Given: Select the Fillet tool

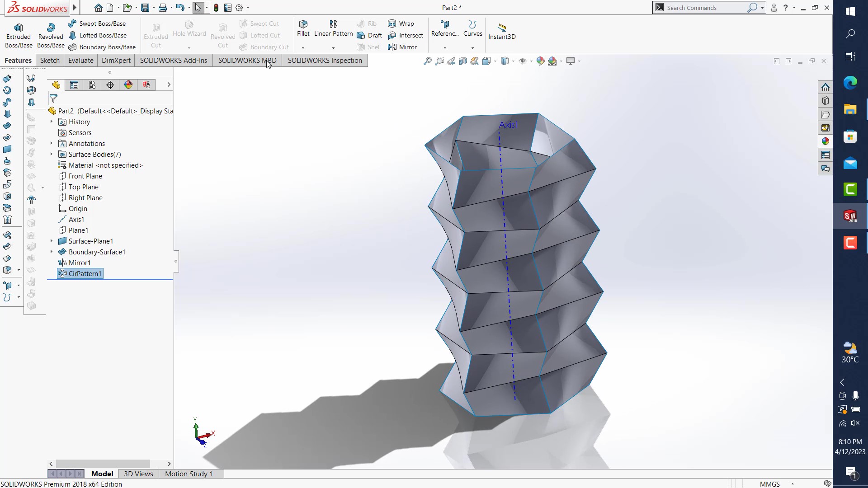Looking at the screenshot, I should click(x=303, y=24).
